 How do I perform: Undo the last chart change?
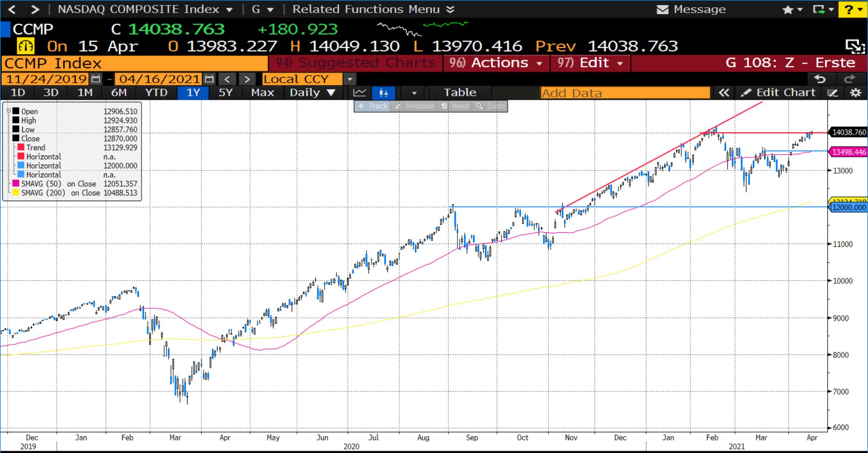pos(820,79)
